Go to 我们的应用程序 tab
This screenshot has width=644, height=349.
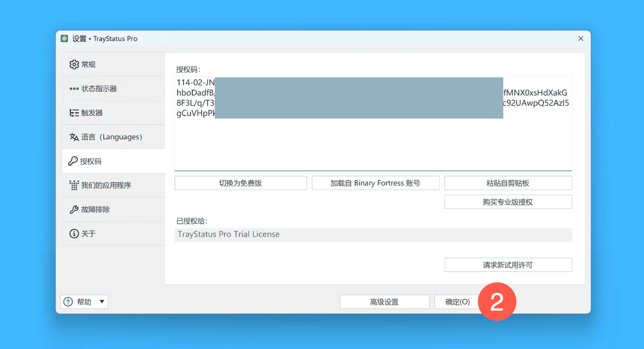(x=113, y=185)
